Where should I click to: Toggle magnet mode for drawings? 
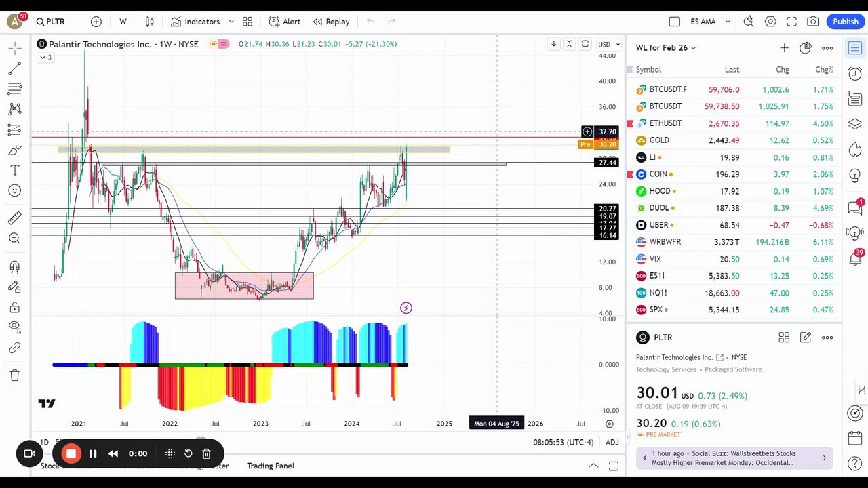tap(15, 267)
